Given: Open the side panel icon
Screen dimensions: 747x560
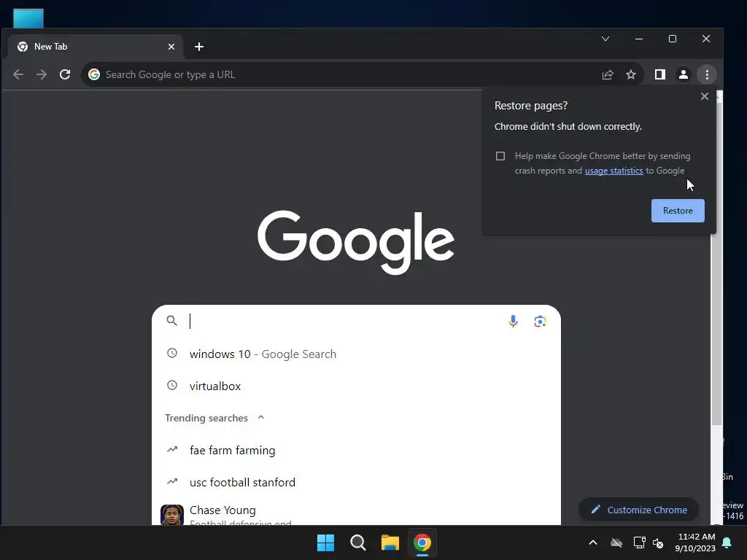Looking at the screenshot, I should (659, 74).
